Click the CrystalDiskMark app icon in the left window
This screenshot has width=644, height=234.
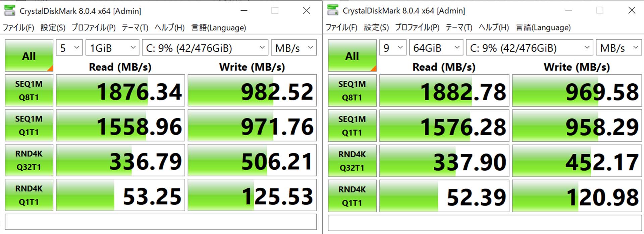tap(10, 10)
